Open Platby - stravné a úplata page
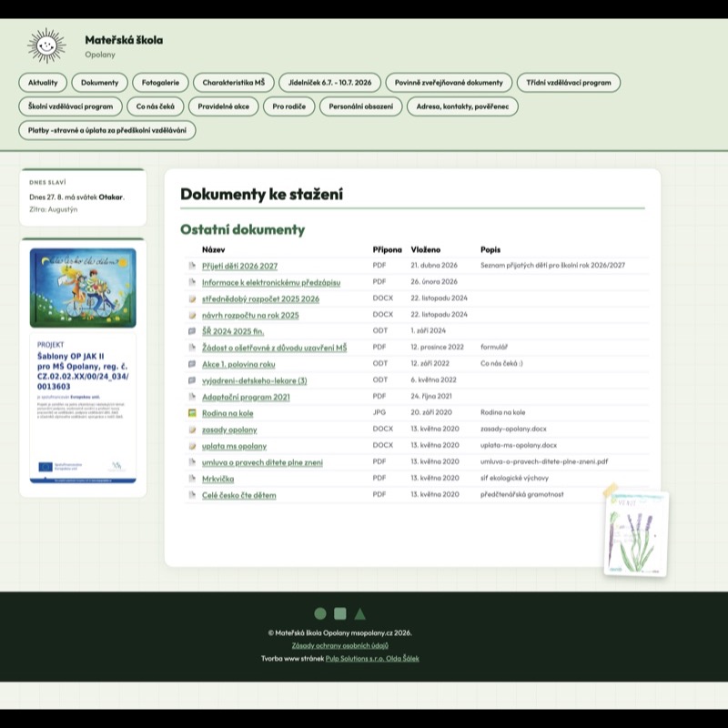 pyautogui.click(x=107, y=130)
